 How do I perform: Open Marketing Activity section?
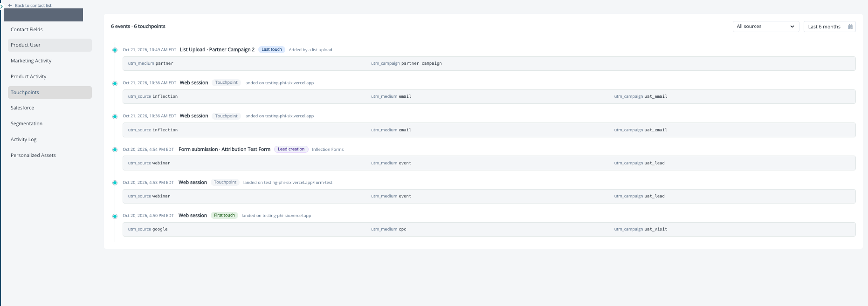[x=50, y=61]
